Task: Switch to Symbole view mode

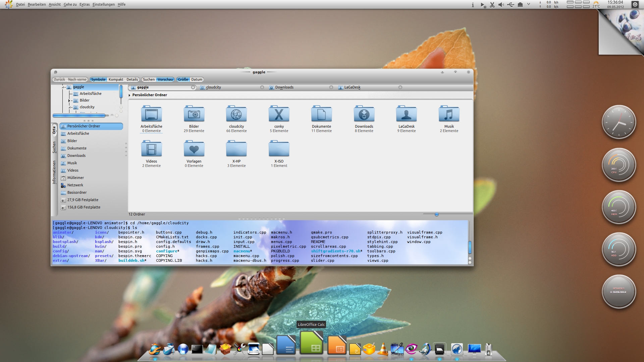Action: click(x=98, y=79)
